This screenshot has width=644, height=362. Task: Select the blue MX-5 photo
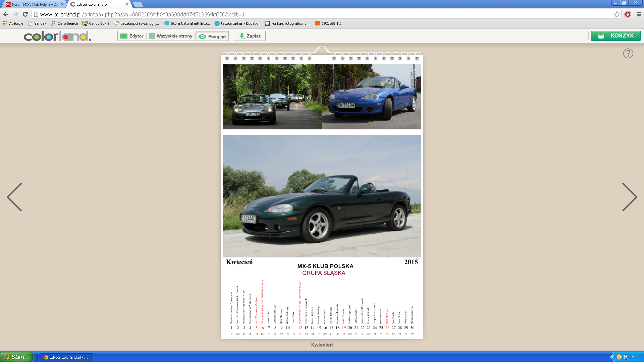(371, 97)
